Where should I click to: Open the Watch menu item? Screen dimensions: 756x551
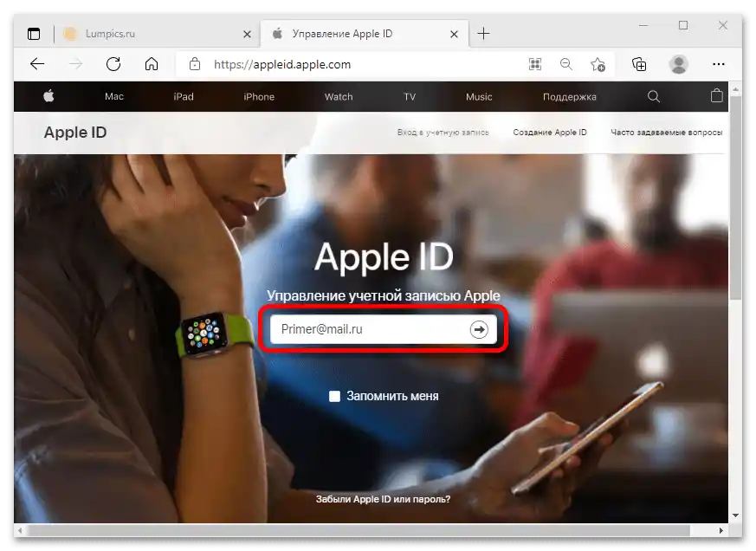[339, 96]
